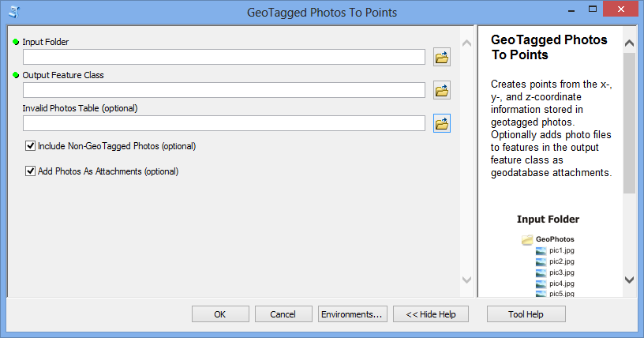This screenshot has height=338, width=644.
Task: Click the help panel scrollbar thumb
Action: (629, 123)
